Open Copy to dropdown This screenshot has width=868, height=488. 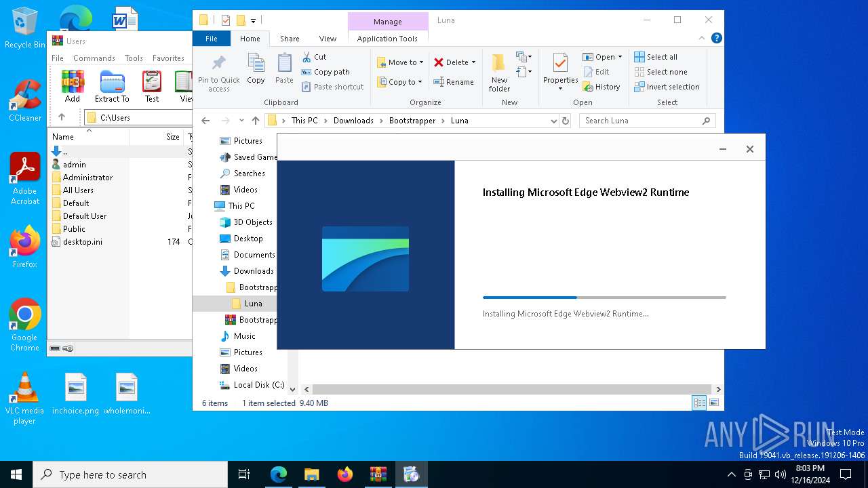(x=399, y=82)
